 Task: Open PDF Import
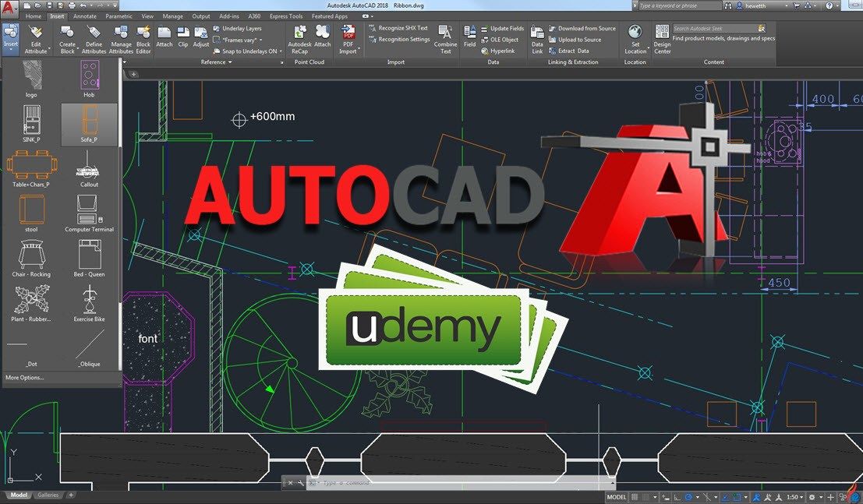click(348, 40)
